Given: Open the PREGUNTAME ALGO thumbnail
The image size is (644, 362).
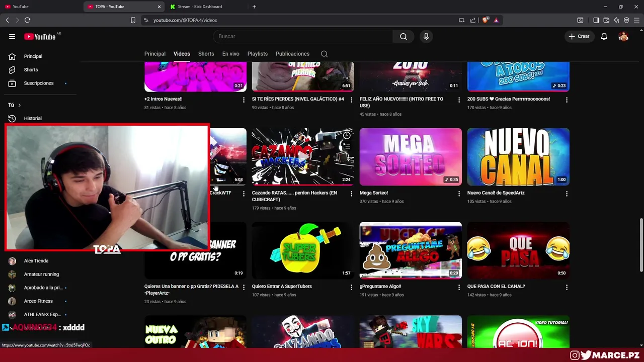Looking at the screenshot, I should coord(411,250).
